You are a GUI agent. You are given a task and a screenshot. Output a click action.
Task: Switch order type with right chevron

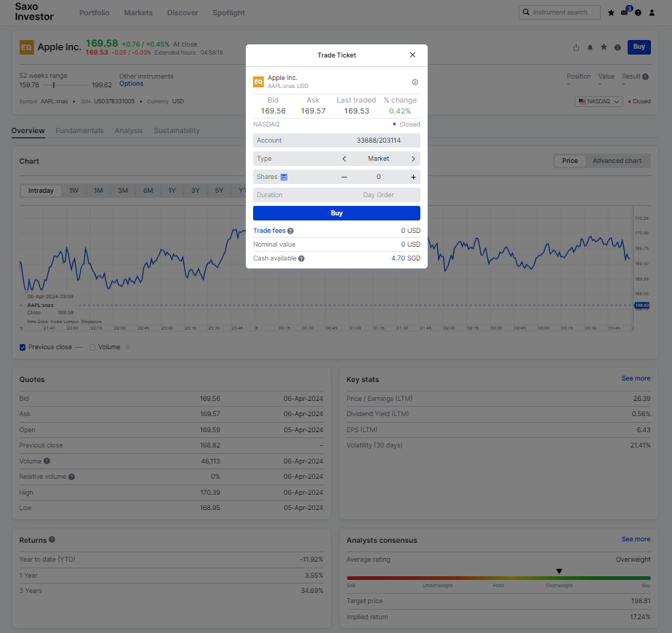coord(413,159)
